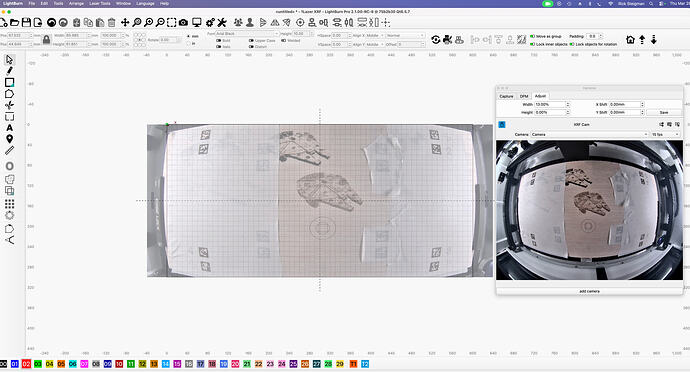This screenshot has width=690, height=372.
Task: Open the Camera selection dropdown
Action: coord(589,134)
